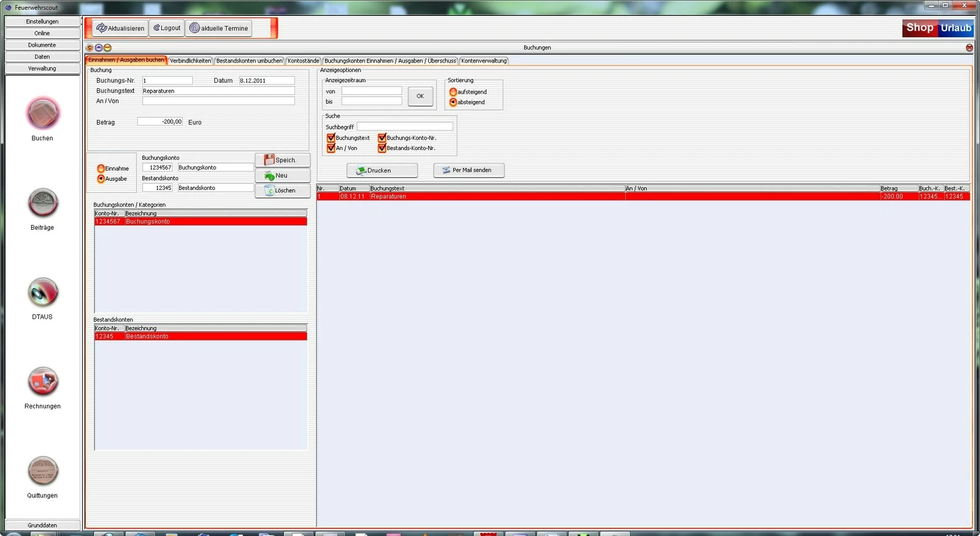Open the Buchen module icon
The image size is (980, 536).
(x=43, y=114)
